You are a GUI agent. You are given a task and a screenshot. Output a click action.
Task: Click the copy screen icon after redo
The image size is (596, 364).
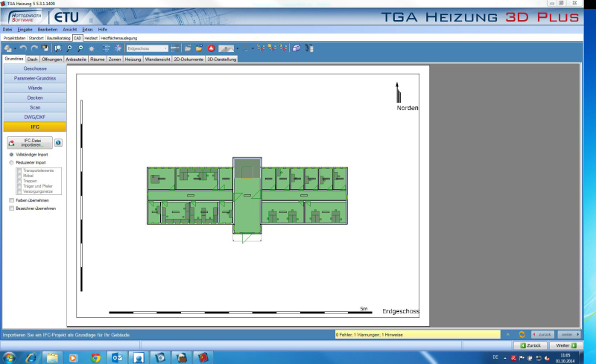(x=45, y=48)
